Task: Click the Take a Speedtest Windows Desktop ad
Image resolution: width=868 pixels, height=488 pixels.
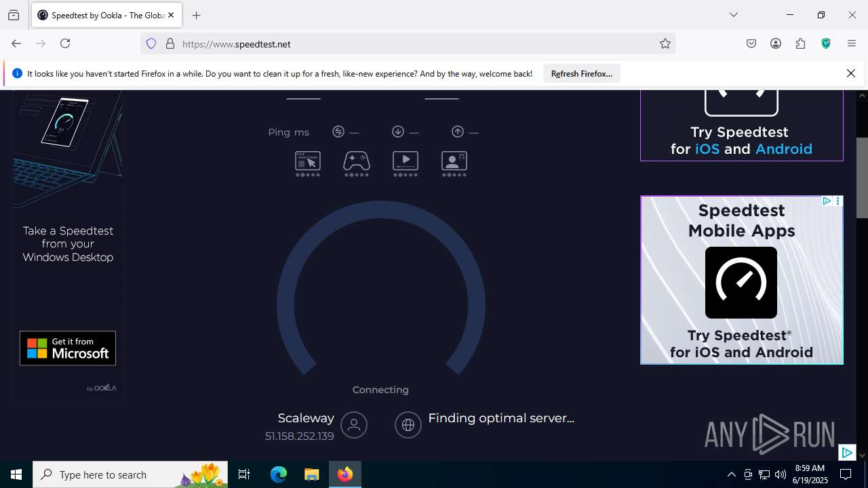Action: click(x=68, y=244)
